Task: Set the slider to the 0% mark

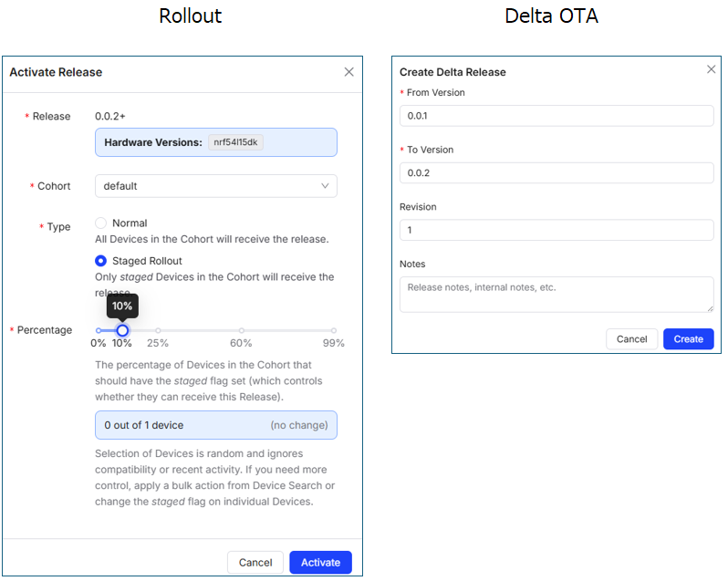Action: pos(99,330)
